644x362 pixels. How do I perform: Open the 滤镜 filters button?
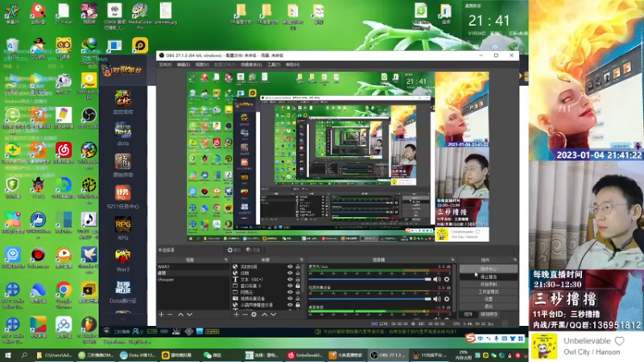click(x=254, y=250)
